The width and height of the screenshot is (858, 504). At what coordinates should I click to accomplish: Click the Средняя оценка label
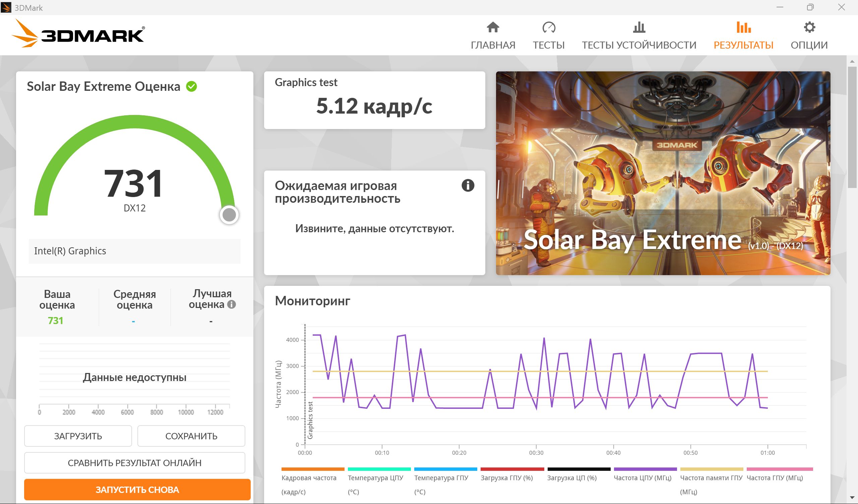[134, 299]
